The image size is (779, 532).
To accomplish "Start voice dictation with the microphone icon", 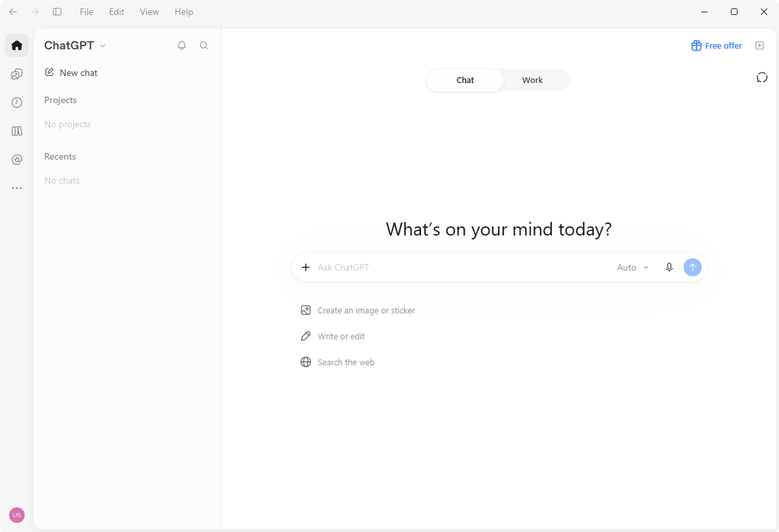I will 669,267.
